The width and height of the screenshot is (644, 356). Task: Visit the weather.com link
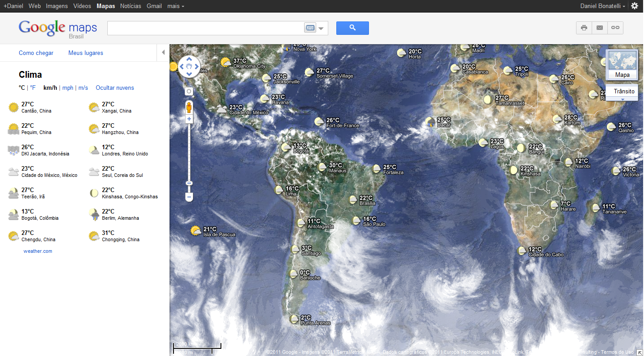tap(38, 251)
